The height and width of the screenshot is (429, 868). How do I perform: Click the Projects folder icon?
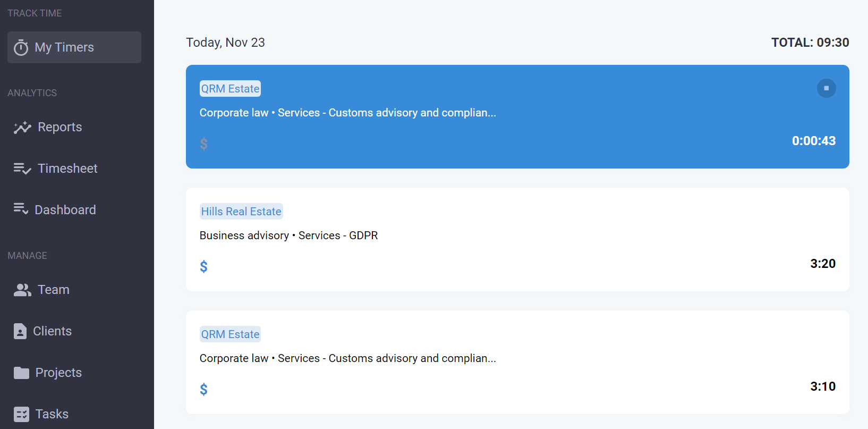pyautogui.click(x=21, y=373)
